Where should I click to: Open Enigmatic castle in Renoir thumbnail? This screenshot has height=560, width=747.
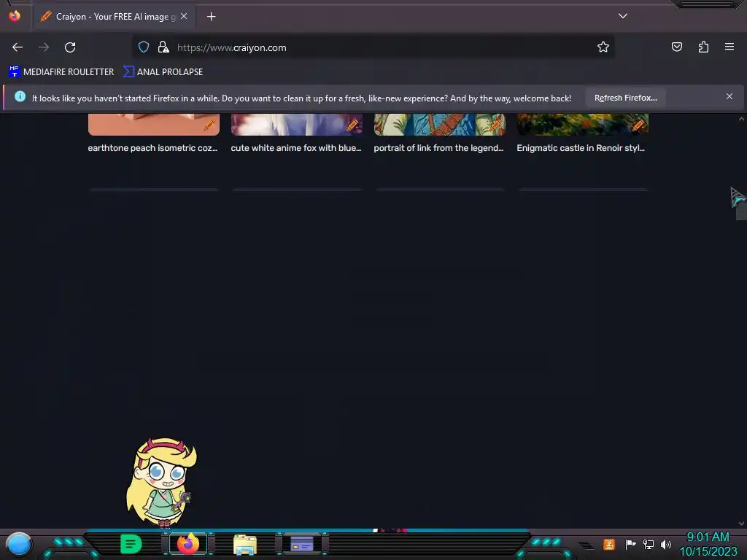click(583, 124)
